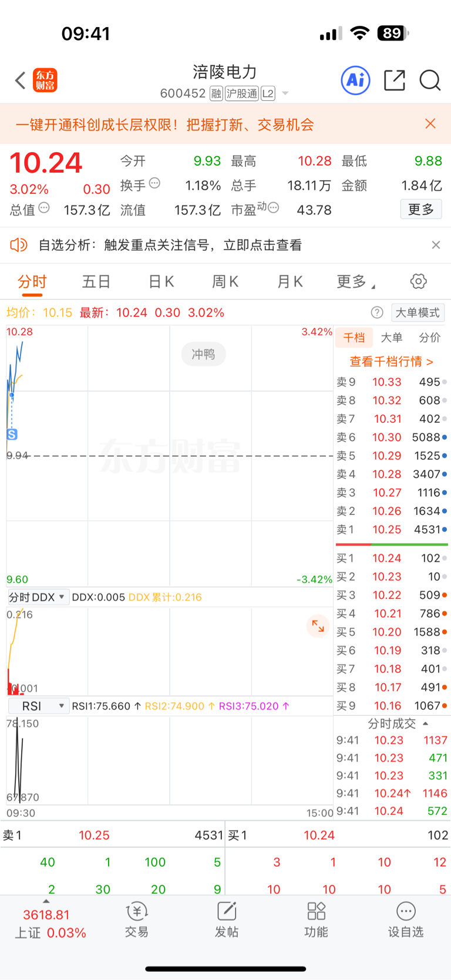Image resolution: width=451 pixels, height=980 pixels.
Task: Tap the speaker announcement icon
Action: pos(19,245)
